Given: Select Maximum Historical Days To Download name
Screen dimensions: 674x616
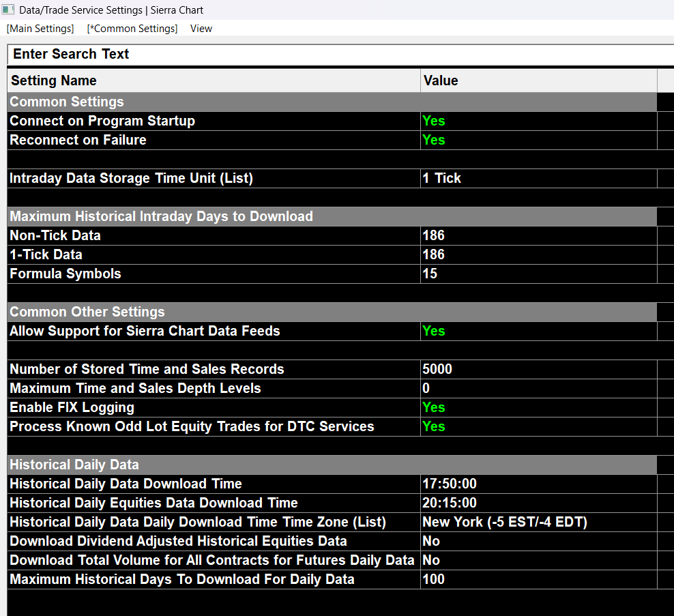Looking at the screenshot, I should tap(214, 579).
